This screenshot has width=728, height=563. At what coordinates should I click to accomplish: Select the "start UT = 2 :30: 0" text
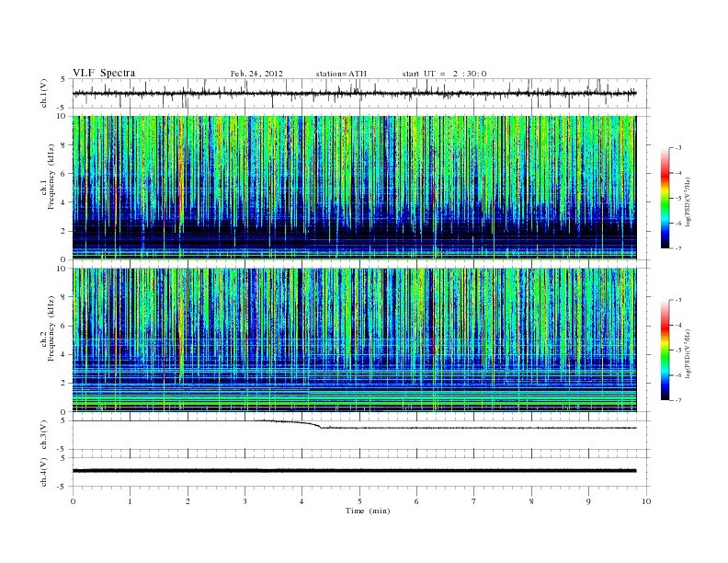(x=444, y=74)
